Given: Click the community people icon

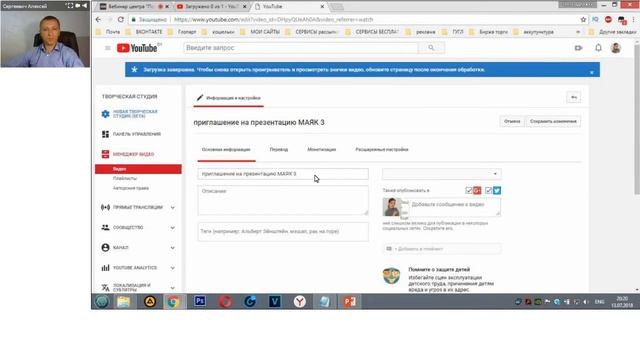Looking at the screenshot, I should (105, 227).
